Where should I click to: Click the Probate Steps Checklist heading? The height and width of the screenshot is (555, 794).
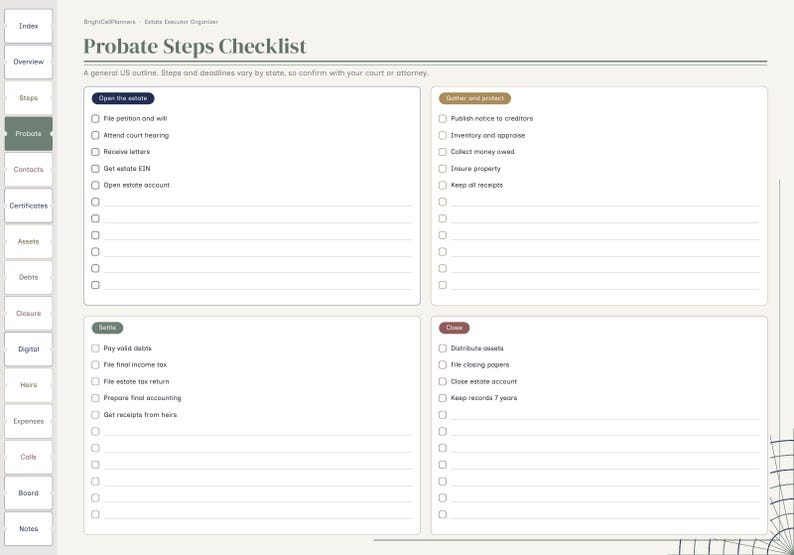(195, 46)
